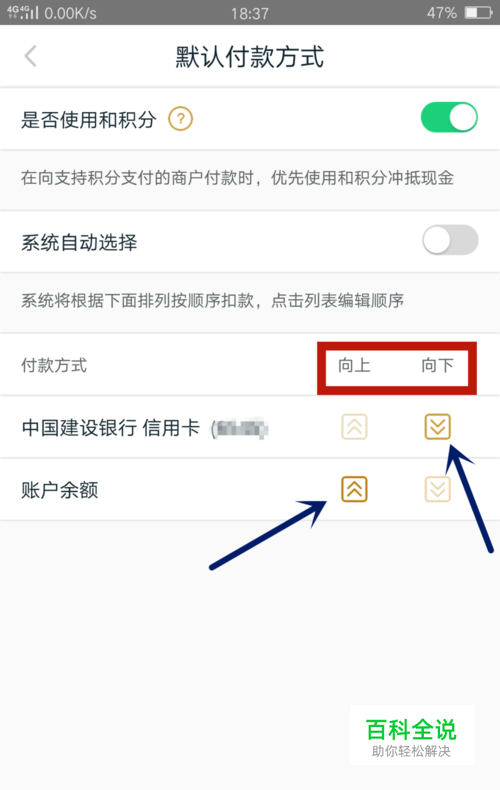Image resolution: width=500 pixels, height=790 pixels.
Task: Enable the 系统自动选择 switch
Action: point(450,240)
